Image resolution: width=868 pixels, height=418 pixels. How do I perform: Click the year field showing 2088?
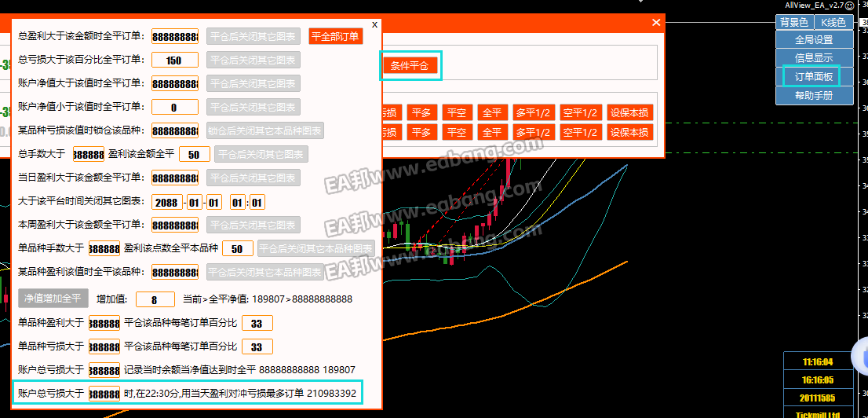166,202
